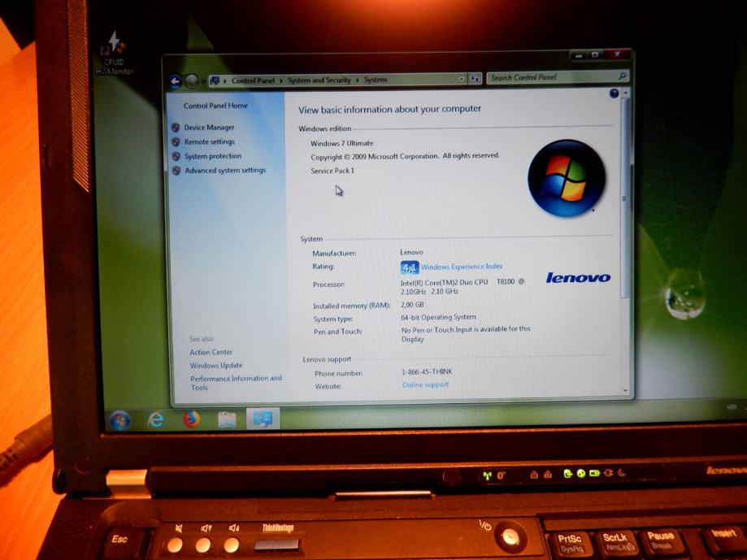Click the Lenovo manufacturer value
The width and height of the screenshot is (747, 560).
411,253
